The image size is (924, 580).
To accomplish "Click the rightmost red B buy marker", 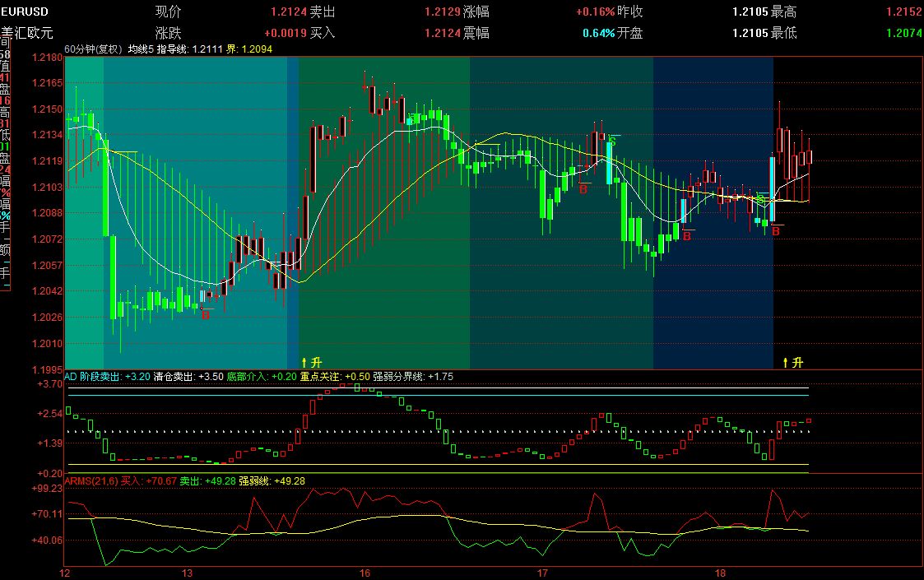I will [776, 232].
